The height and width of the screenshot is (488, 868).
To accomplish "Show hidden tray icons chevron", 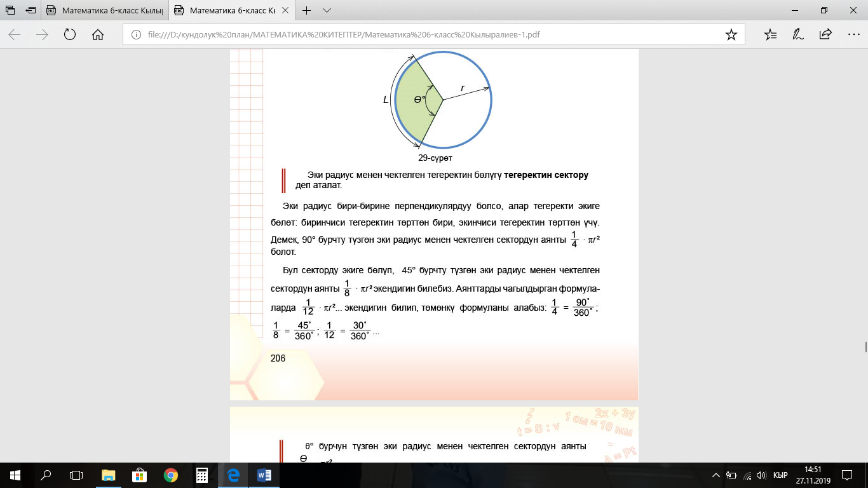I will (x=716, y=475).
